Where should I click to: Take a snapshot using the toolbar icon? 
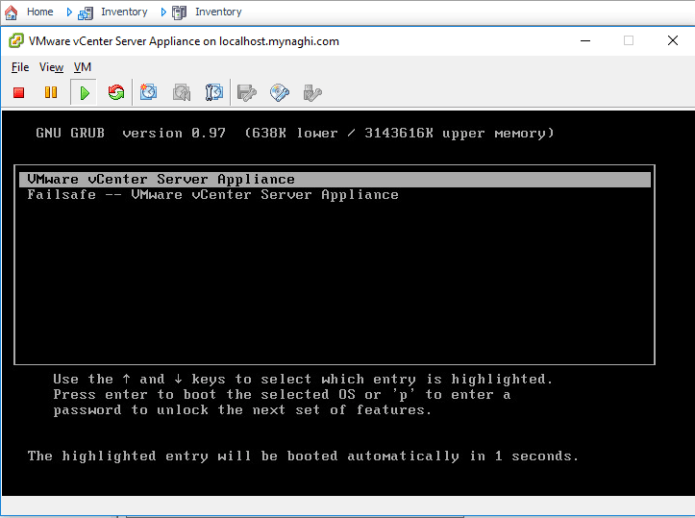[x=149, y=93]
